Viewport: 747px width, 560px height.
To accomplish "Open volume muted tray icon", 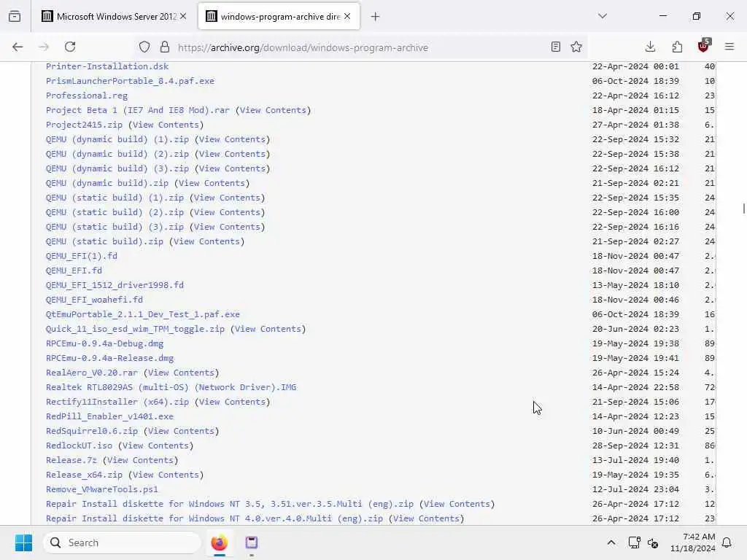I will pyautogui.click(x=653, y=542).
